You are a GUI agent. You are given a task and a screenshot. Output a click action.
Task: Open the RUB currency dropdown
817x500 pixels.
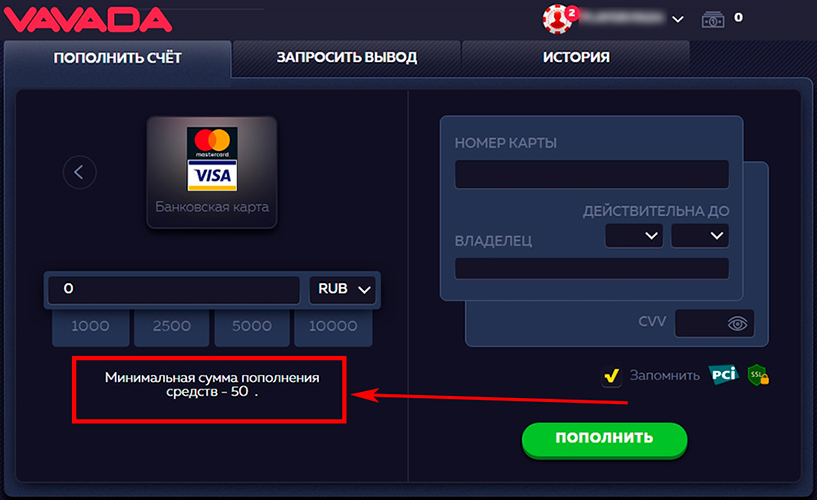point(343,289)
